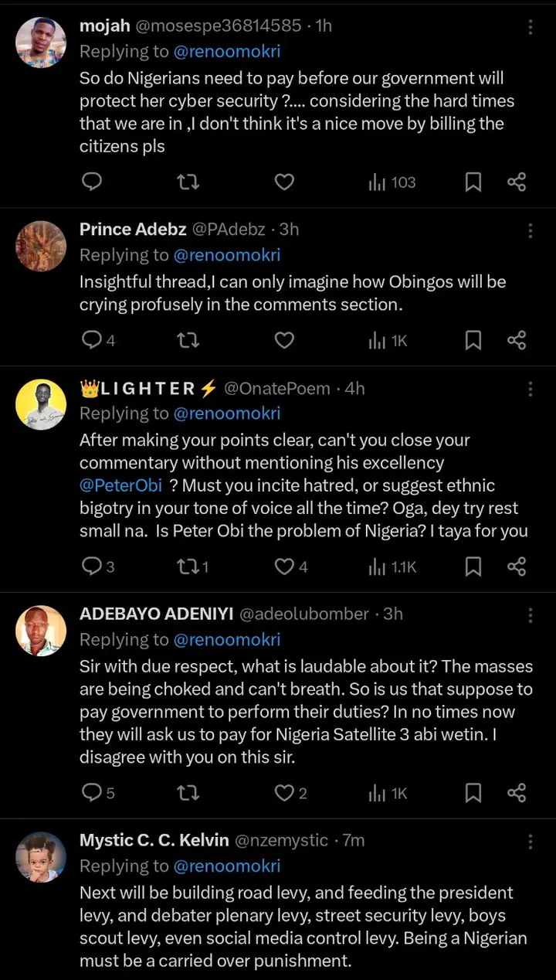
Task: Open the @PeterObi mention link
Action: click(x=118, y=486)
